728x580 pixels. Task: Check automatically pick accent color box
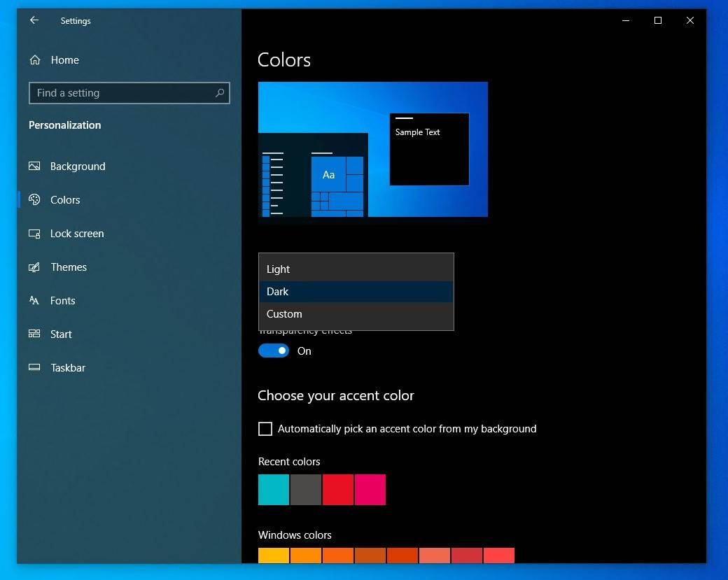(265, 429)
